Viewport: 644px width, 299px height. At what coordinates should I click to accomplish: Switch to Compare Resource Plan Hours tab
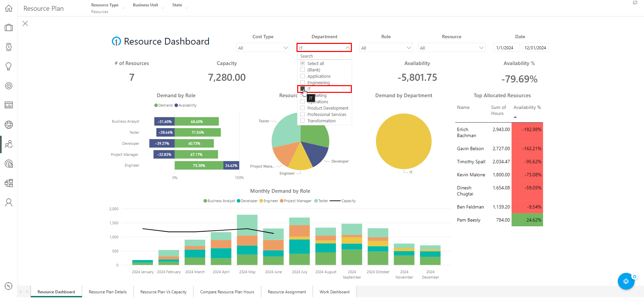[227, 292]
